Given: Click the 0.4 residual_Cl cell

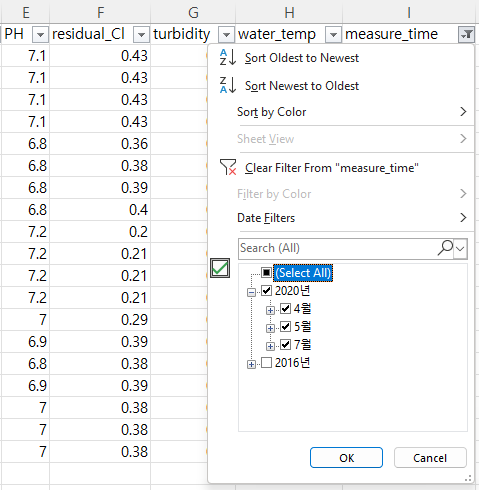Looking at the screenshot, I should click(100, 210).
